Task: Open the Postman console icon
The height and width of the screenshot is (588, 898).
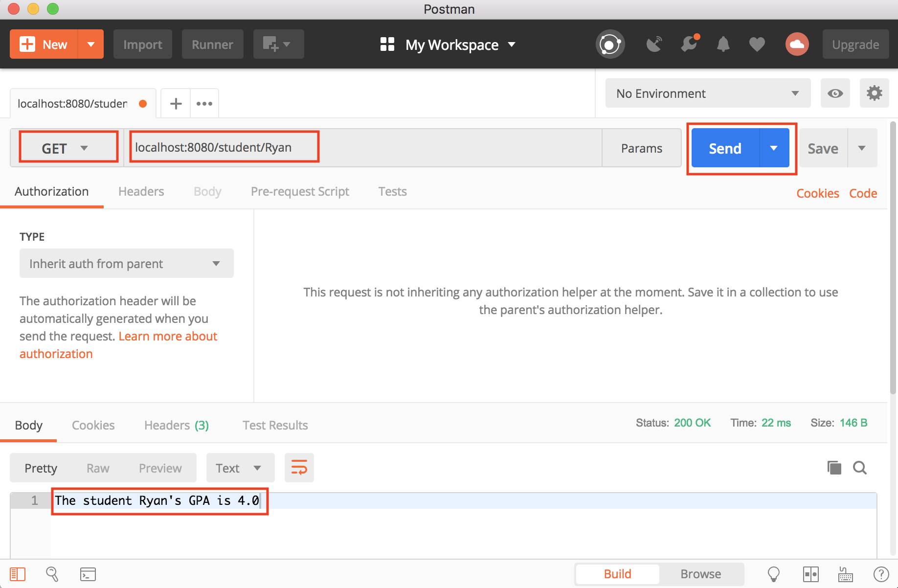Action: pos(88,574)
